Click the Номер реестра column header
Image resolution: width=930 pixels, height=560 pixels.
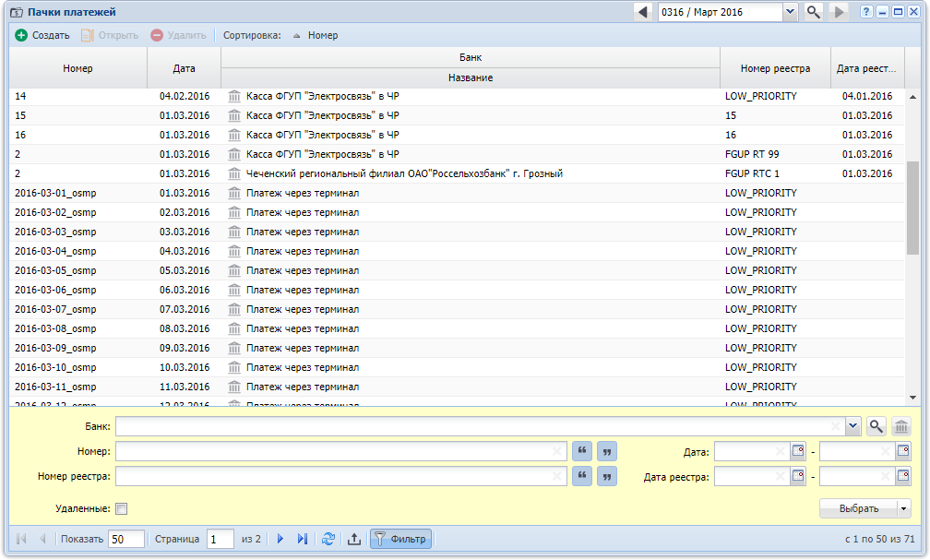coord(775,68)
